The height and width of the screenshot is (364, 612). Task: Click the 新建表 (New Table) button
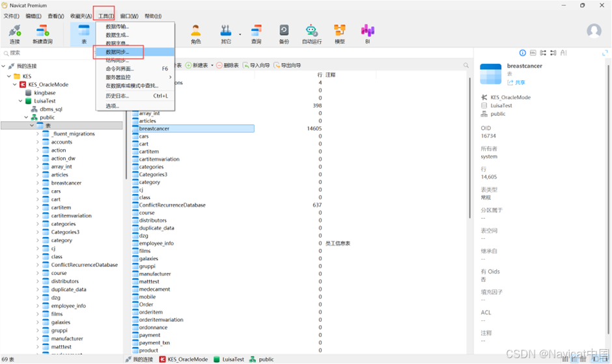point(197,65)
